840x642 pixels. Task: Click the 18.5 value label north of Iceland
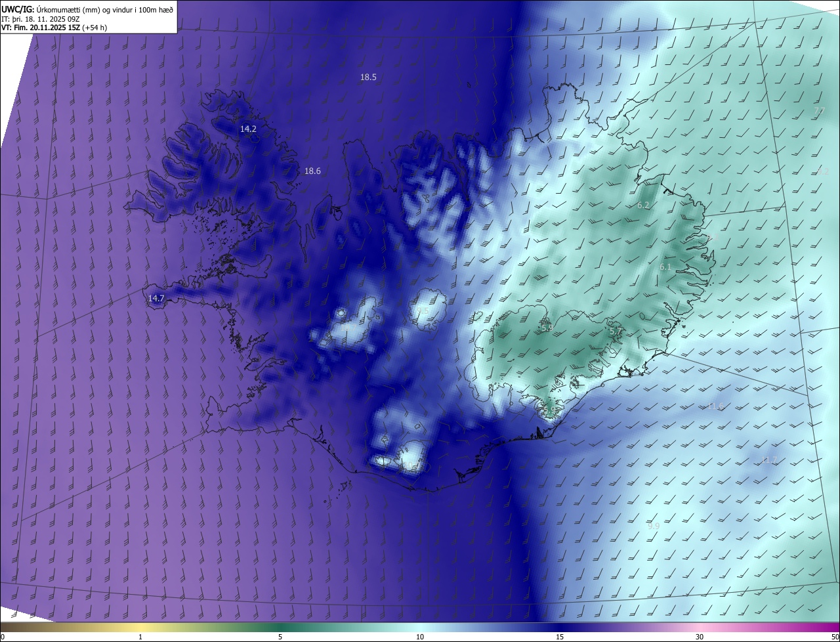[x=368, y=77]
